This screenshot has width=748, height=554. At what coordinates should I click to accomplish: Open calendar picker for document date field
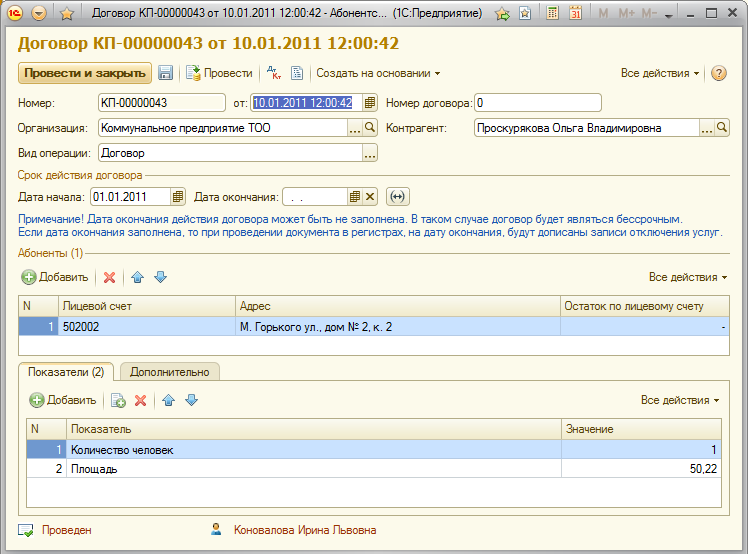[369, 103]
